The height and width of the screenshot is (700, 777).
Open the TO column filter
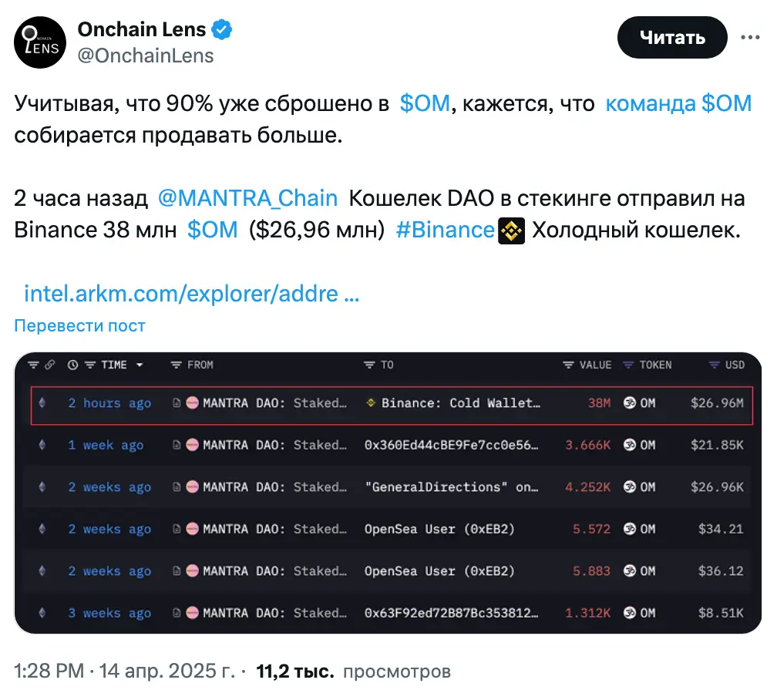(x=370, y=365)
